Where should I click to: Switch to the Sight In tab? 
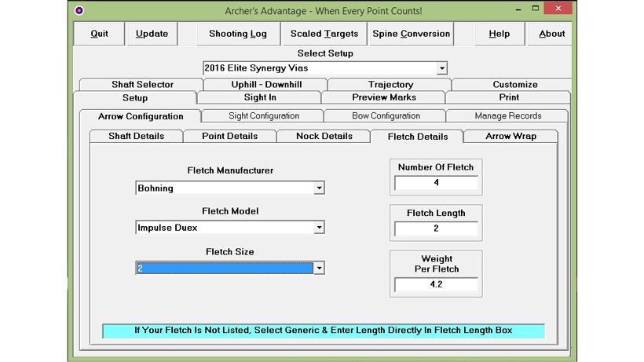(260, 97)
